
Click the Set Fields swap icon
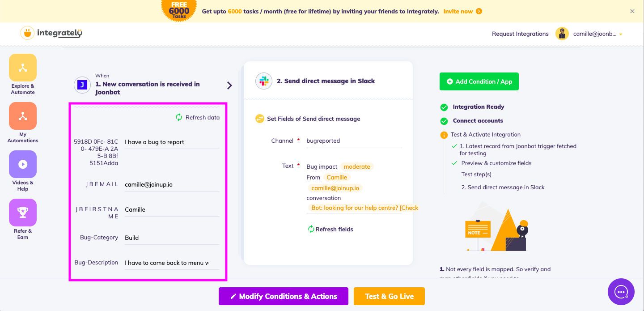pyautogui.click(x=259, y=119)
